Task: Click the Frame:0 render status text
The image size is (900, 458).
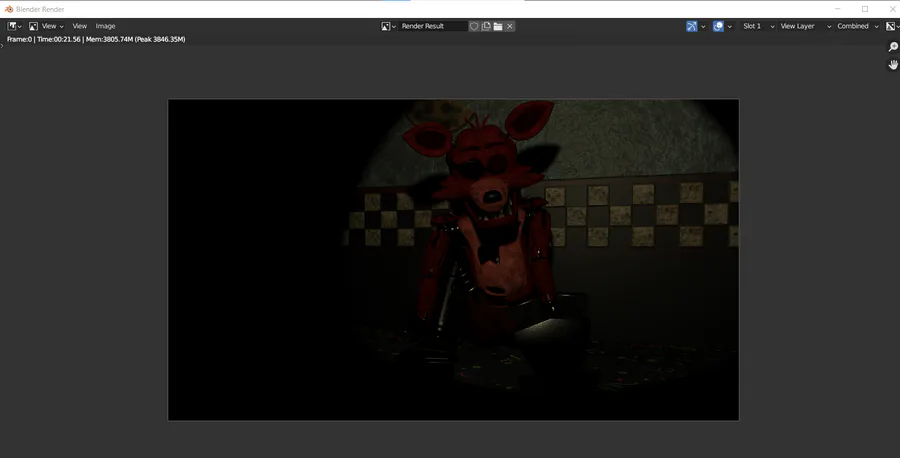Action: pyautogui.click(x=96, y=40)
